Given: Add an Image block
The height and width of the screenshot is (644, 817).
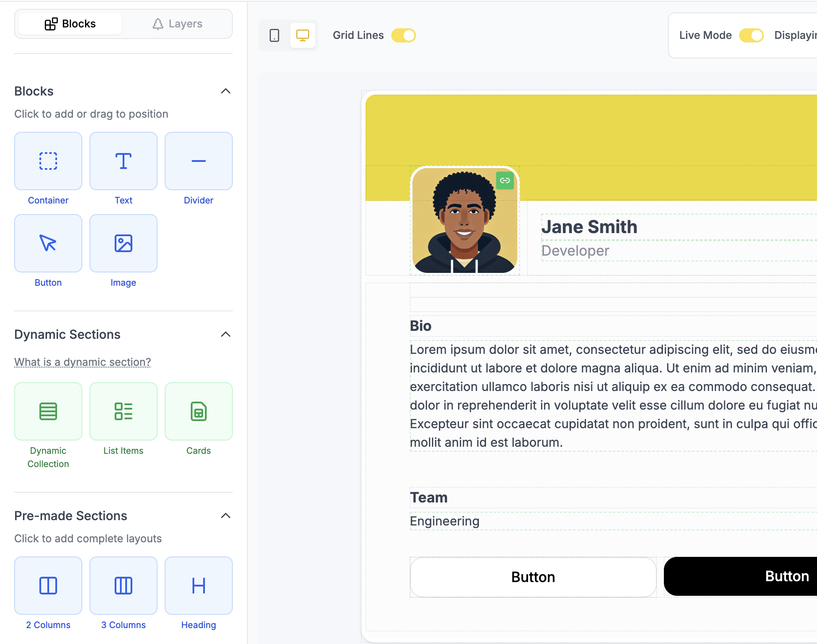Looking at the screenshot, I should (123, 243).
